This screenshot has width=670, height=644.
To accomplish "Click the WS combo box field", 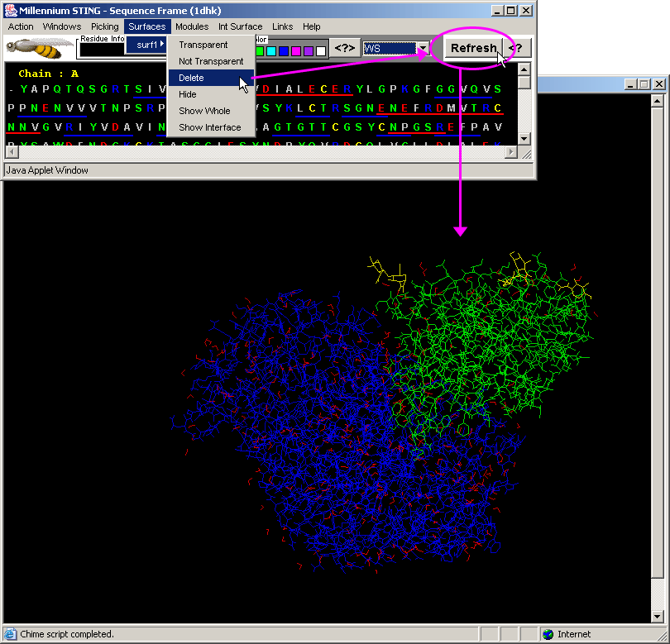I will [x=390, y=48].
